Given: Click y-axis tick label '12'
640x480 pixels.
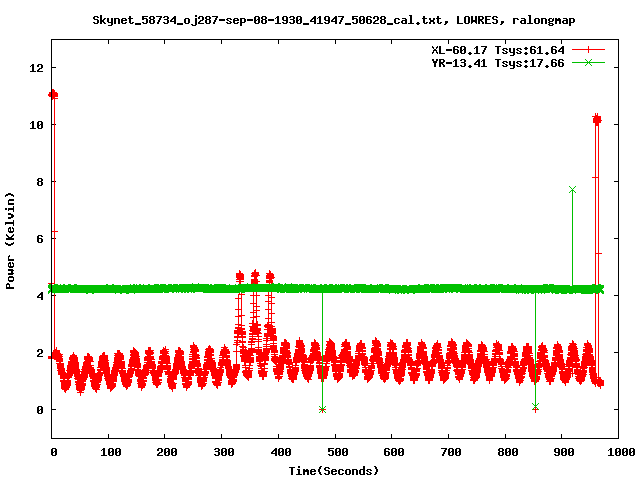Looking at the screenshot, I should [36, 68].
